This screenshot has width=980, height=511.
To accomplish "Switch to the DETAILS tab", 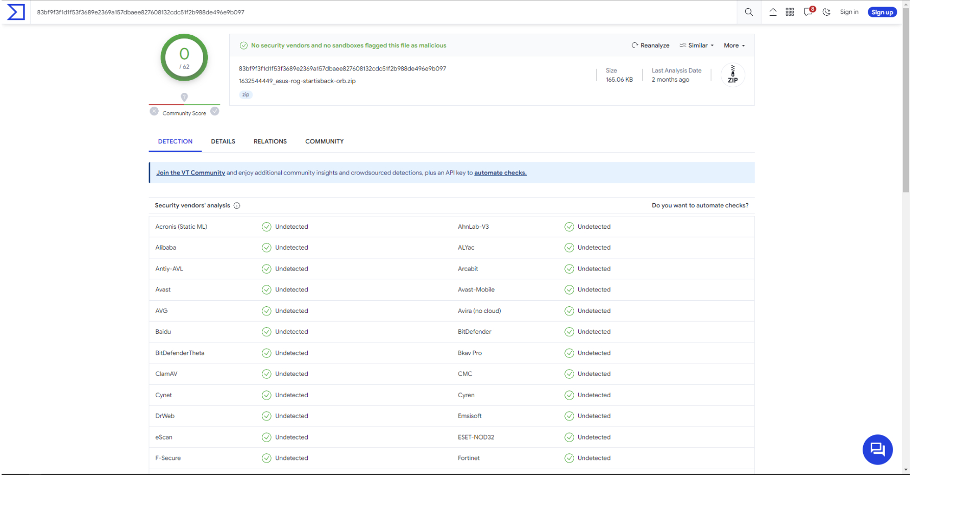I will coord(223,141).
